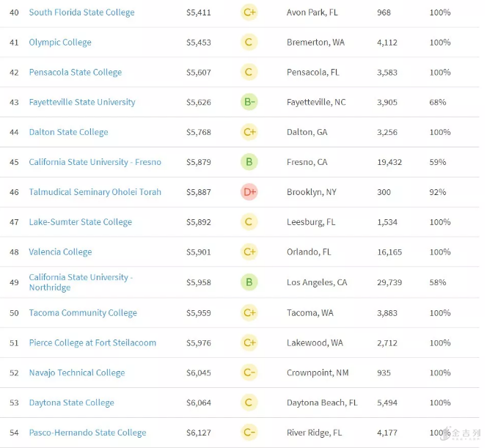Open Fayetteville State University link
Image resolution: width=487 pixels, height=448 pixels.
point(82,102)
